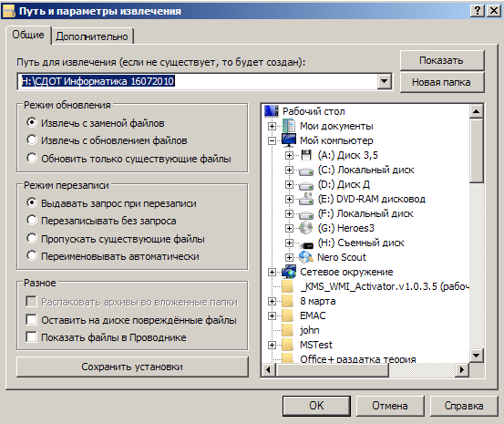Screen dimensions: 504x424
Task: Expand the Сетевое окружение node
Action: pyautogui.click(x=272, y=272)
